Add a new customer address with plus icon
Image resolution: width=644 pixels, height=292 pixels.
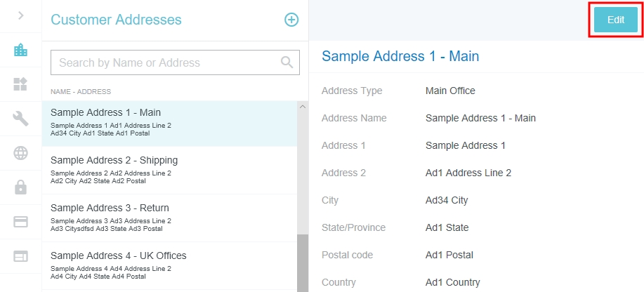coord(291,20)
